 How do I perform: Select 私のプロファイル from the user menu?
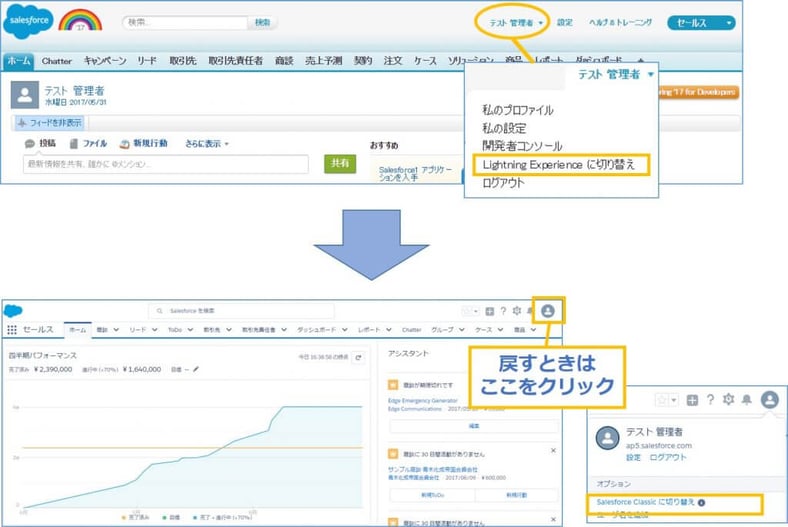[x=518, y=110]
